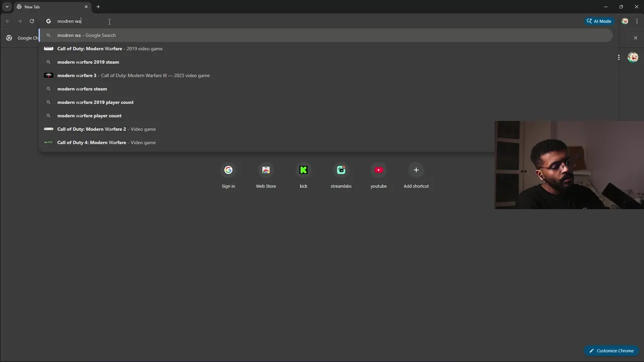The image size is (644, 362).
Task: Click the Google G icon in address bar
Action: [49, 21]
